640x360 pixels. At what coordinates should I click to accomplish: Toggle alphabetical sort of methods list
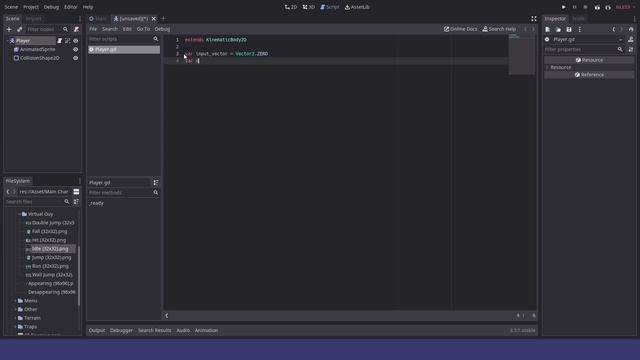[156, 182]
